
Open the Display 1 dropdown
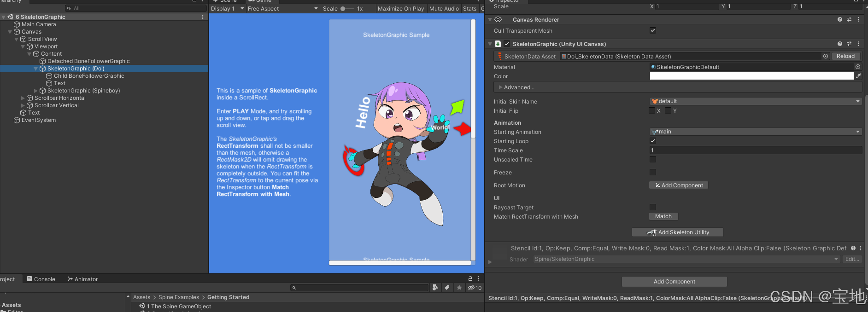(228, 9)
